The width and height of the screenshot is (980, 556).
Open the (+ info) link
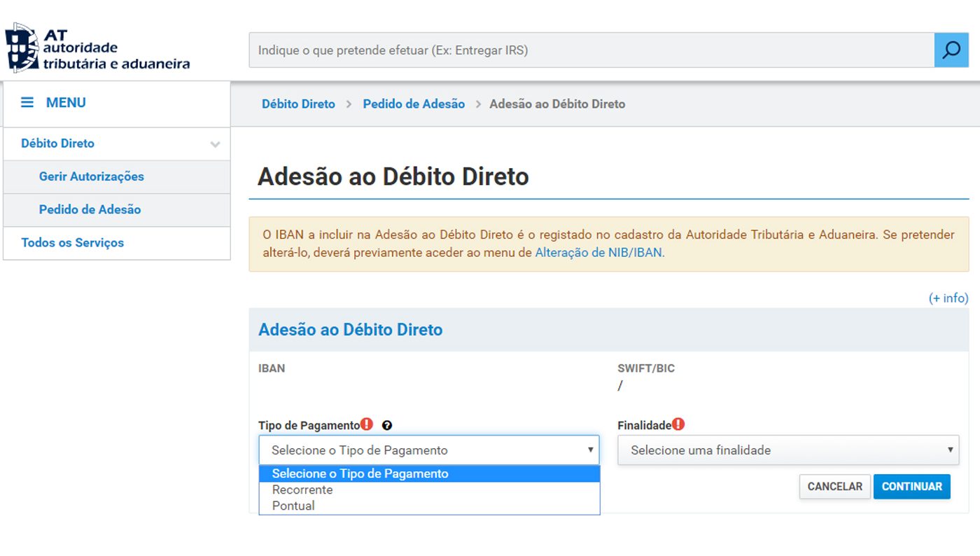click(948, 298)
